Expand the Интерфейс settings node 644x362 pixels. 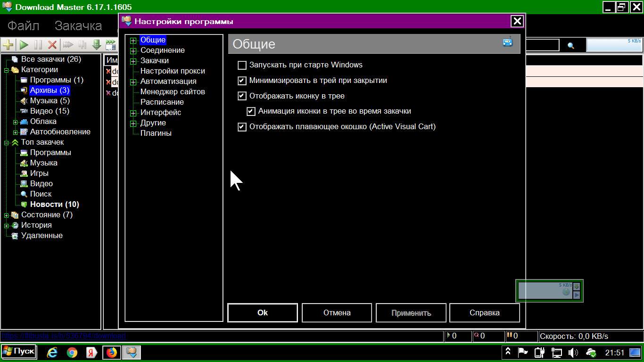(x=133, y=113)
